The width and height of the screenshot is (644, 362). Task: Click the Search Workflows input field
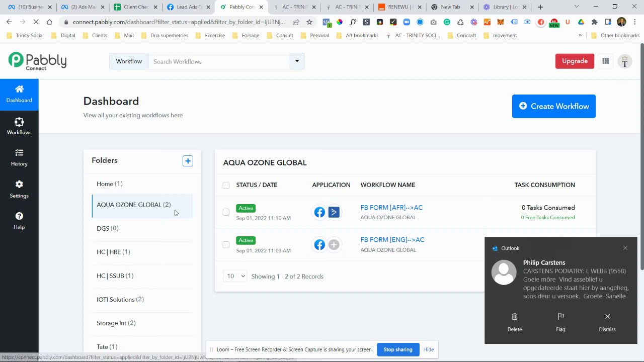219,61
